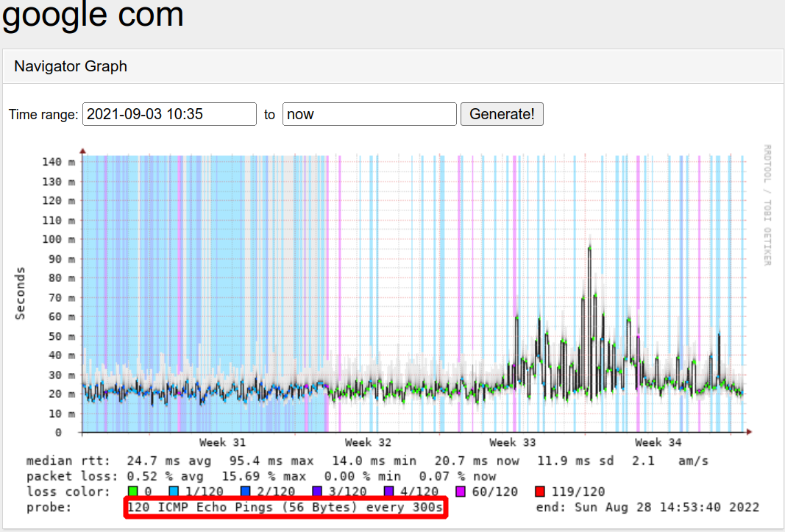Click the 0.00 % min packet loss
The height and width of the screenshot is (532, 785).
coord(363,476)
